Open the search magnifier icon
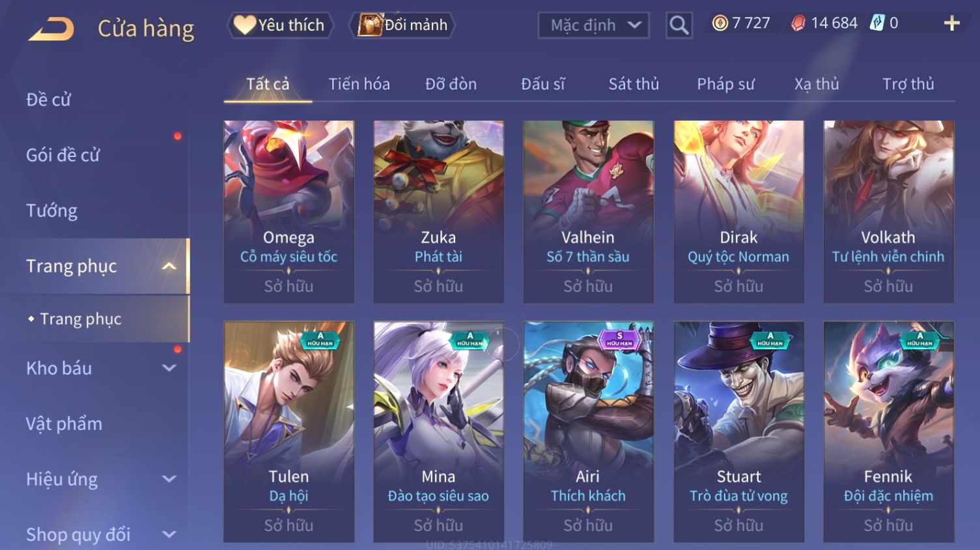This screenshot has width=980, height=550. (x=679, y=25)
